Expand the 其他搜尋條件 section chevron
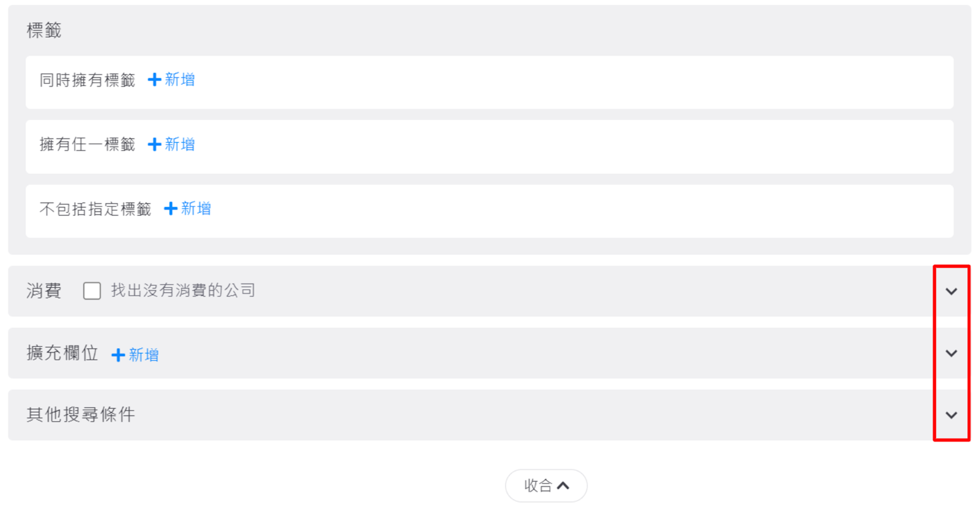Image resolution: width=980 pixels, height=506 pixels. [x=951, y=415]
